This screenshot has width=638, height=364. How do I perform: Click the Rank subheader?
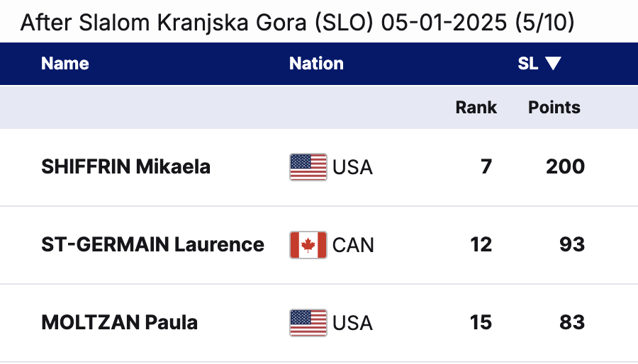(476, 108)
